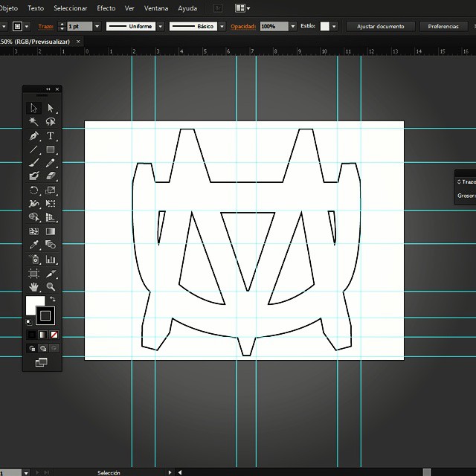The image size is (476, 476).
Task: Swap fill and stroke colors
Action: click(53, 299)
